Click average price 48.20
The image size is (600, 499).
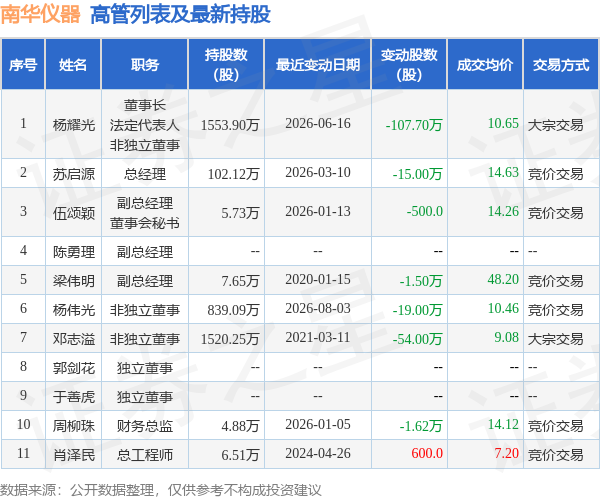pyautogui.click(x=503, y=279)
